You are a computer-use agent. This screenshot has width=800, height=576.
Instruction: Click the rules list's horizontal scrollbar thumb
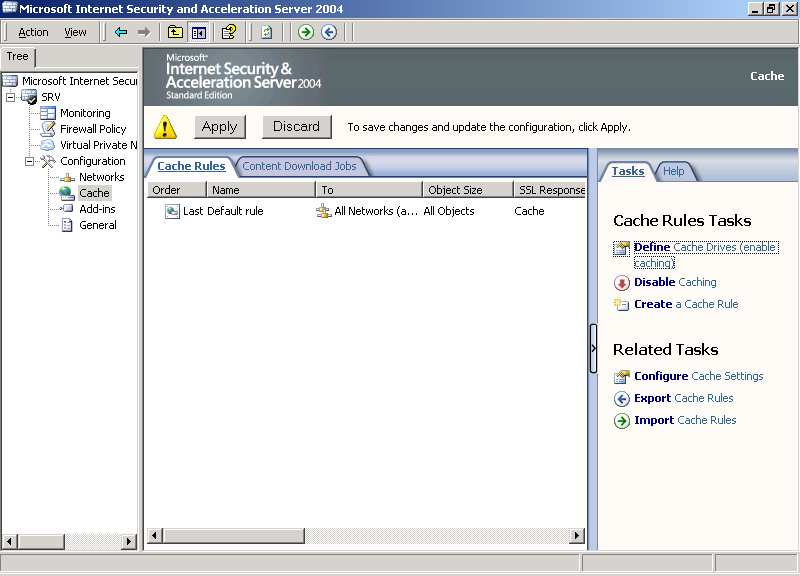pos(234,536)
